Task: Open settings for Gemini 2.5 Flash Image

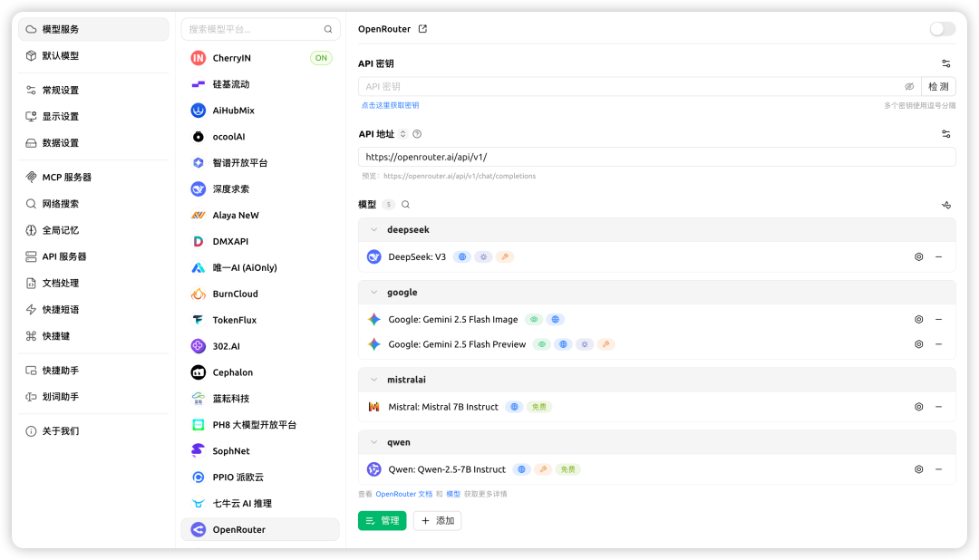Action: click(918, 320)
